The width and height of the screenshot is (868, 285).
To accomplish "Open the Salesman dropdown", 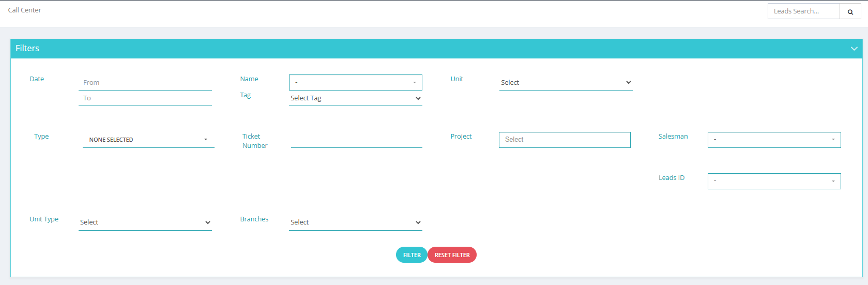I will [774, 140].
